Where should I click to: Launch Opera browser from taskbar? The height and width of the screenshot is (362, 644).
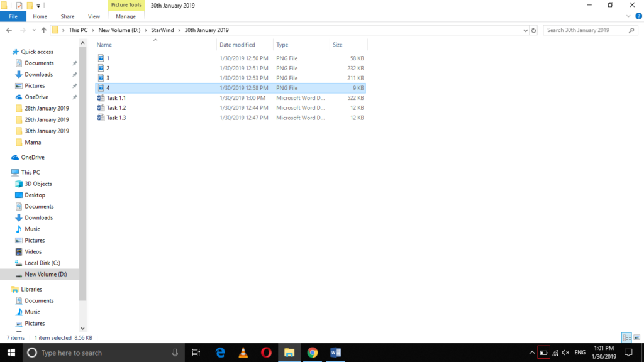266,353
